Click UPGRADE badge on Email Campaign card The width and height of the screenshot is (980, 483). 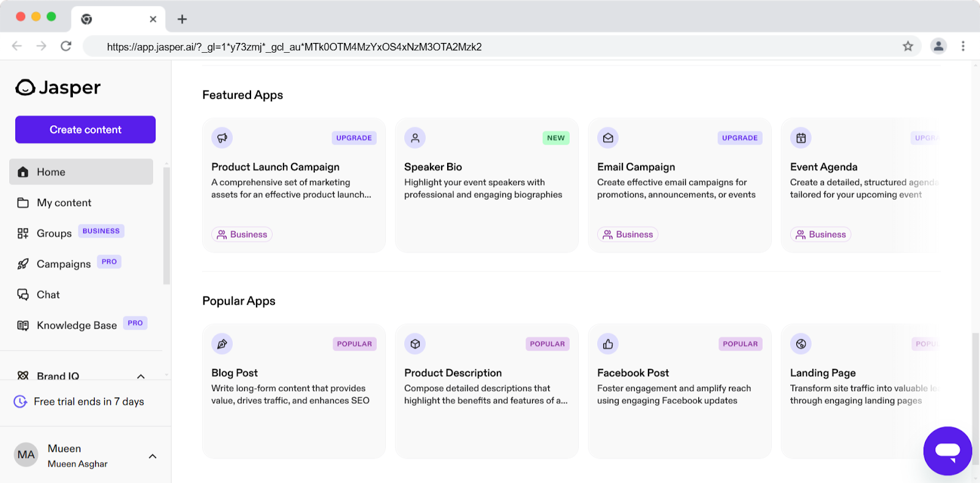tap(740, 138)
